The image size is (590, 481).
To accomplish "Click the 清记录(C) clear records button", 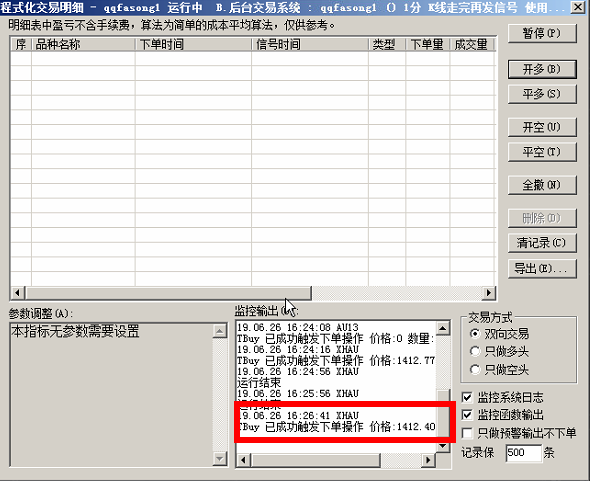I will click(542, 243).
